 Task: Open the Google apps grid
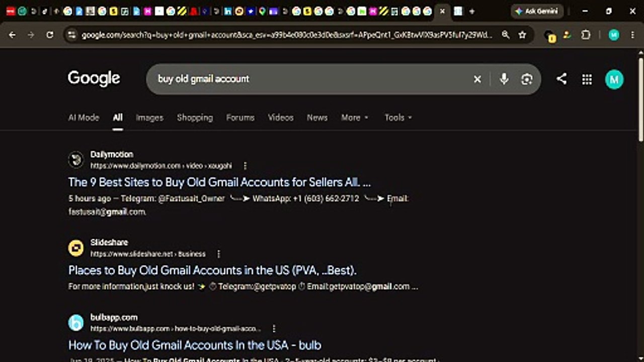587,79
